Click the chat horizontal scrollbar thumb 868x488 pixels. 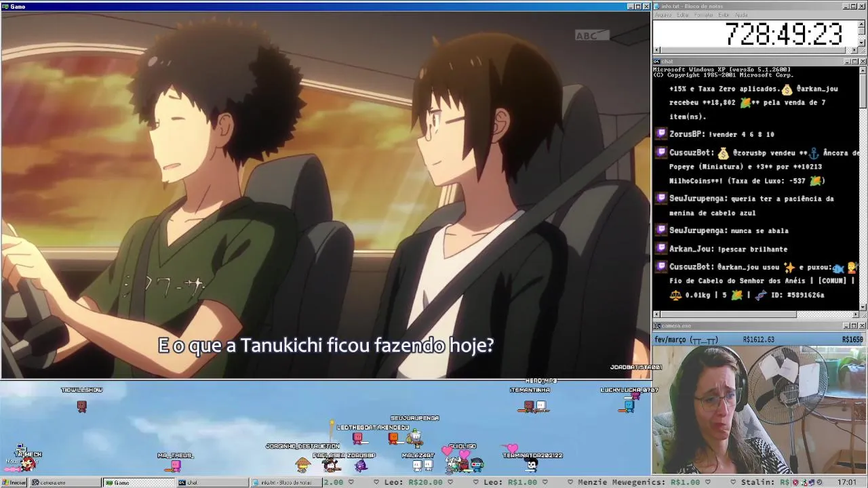728,314
